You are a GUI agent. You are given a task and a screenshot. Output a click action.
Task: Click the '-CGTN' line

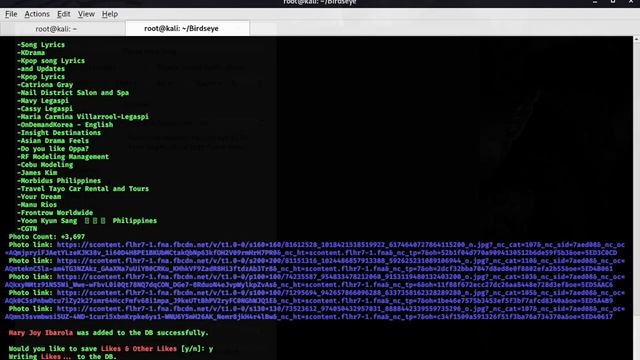(27, 229)
